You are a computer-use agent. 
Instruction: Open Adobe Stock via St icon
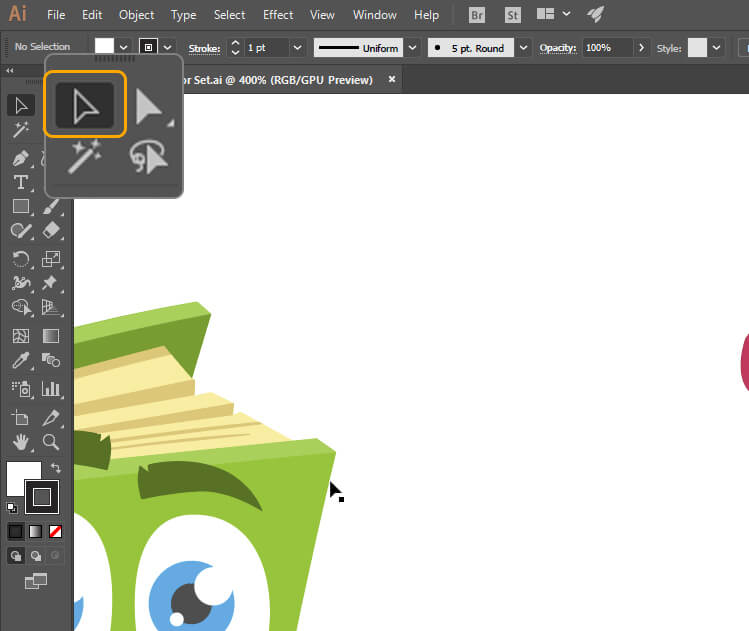tap(513, 15)
